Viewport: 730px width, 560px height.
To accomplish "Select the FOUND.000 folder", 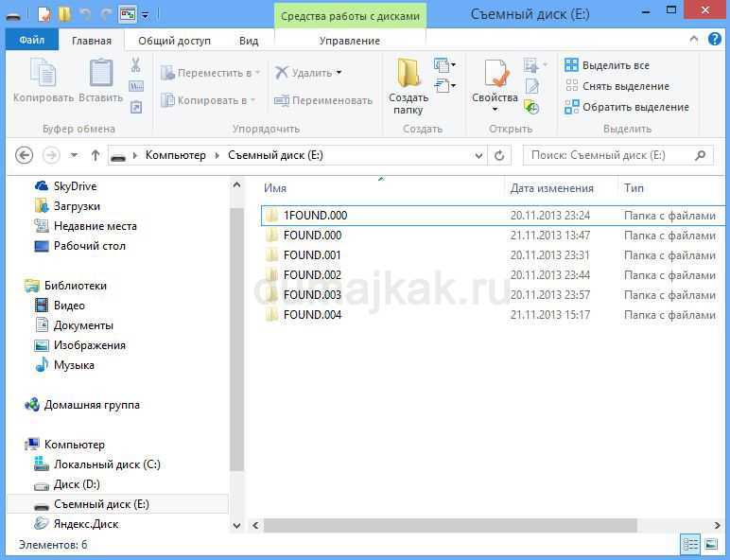I will [x=493, y=236].
